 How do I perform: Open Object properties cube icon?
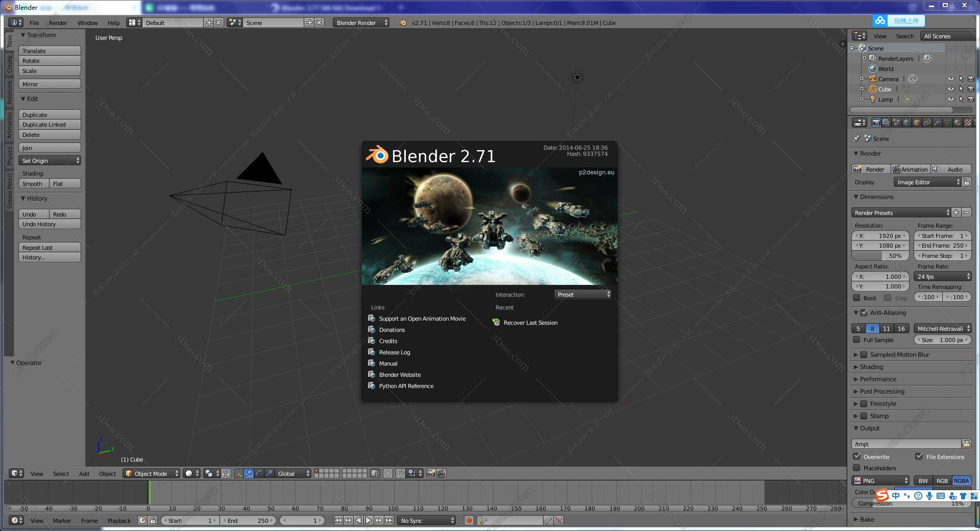click(917, 123)
